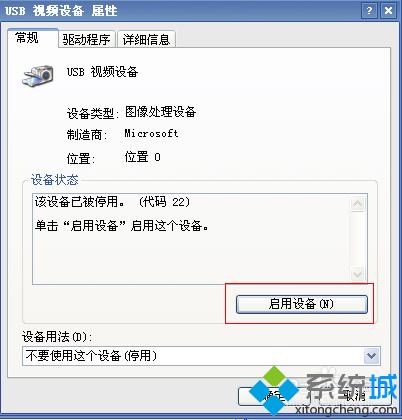Click the xitongcheng.com watermark text
This screenshot has height=420, width=402.
(346, 410)
